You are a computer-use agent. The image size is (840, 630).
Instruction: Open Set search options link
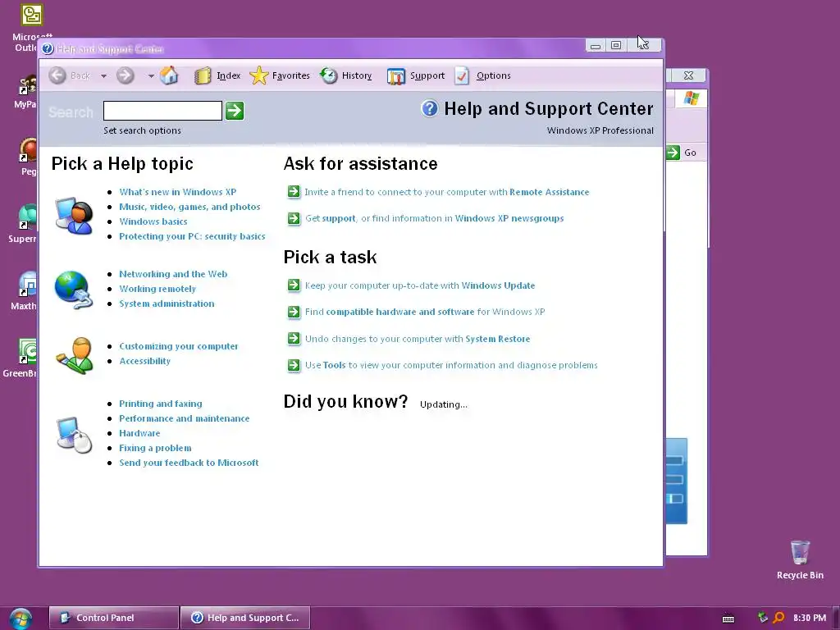tap(142, 130)
